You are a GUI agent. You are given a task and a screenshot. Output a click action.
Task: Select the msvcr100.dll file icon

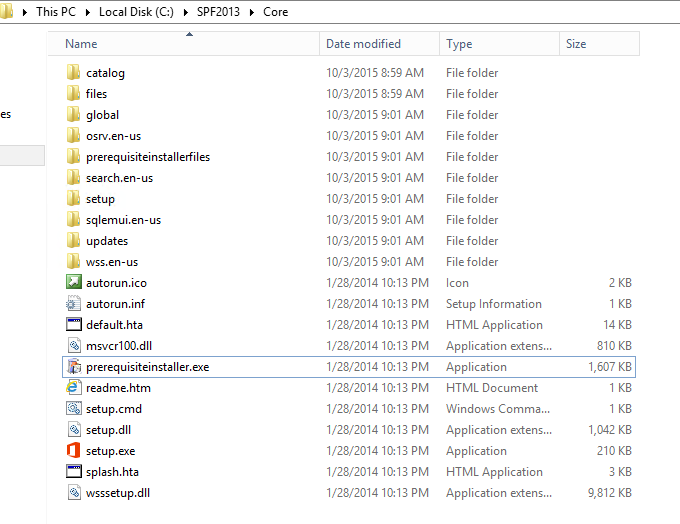[74, 345]
